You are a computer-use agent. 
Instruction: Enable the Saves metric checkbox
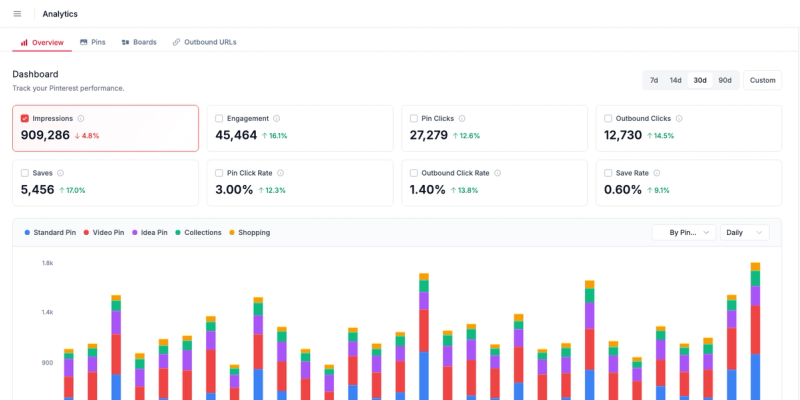click(x=24, y=173)
